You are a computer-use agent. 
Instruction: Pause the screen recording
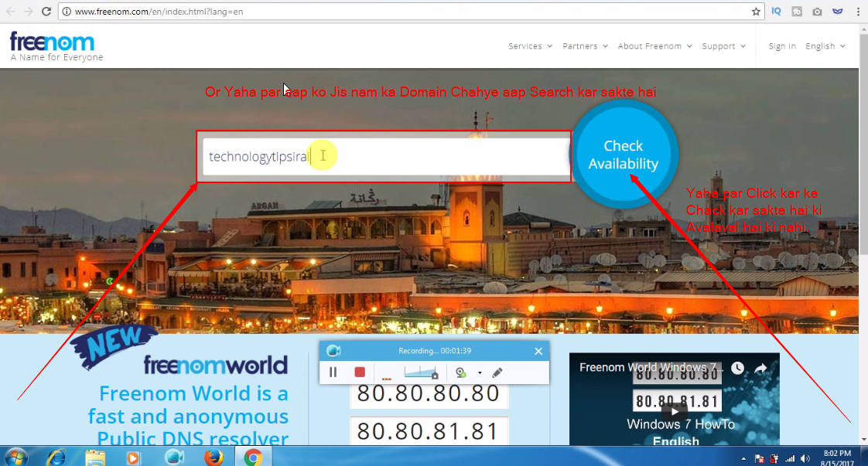pos(333,372)
